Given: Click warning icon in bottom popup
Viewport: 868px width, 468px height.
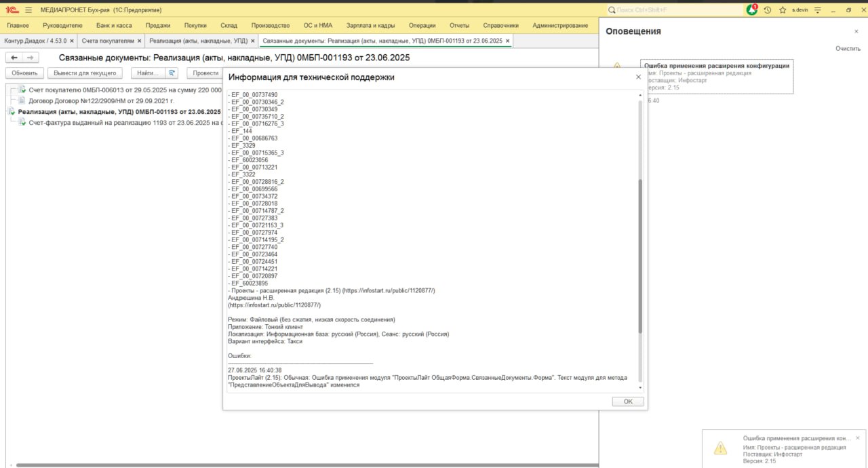Looking at the screenshot, I should click(720, 448).
